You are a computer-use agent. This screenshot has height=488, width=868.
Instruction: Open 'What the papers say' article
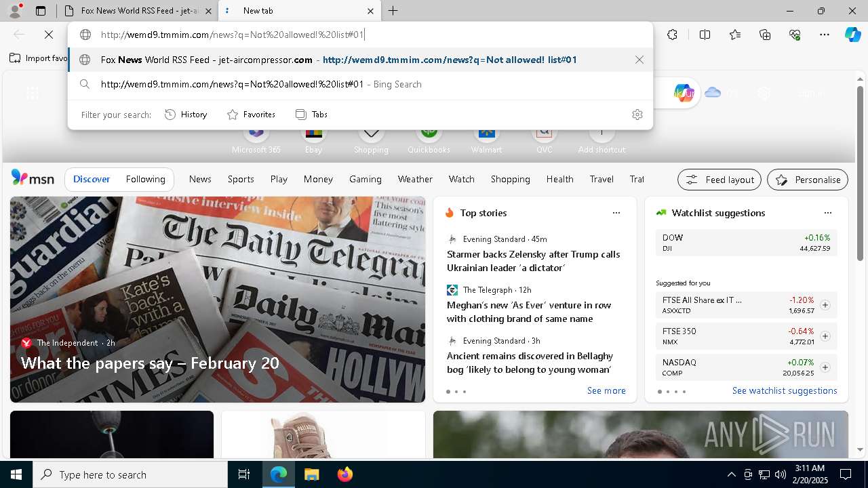point(150,363)
